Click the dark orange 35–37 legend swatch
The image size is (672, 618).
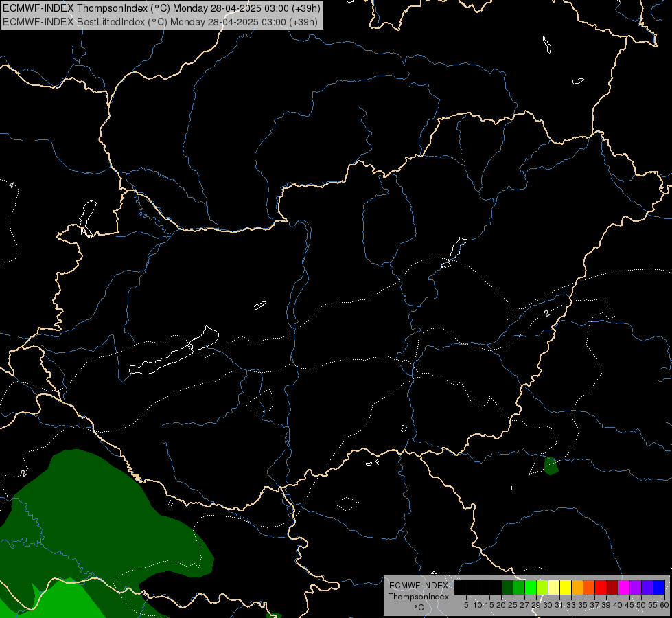(589, 587)
